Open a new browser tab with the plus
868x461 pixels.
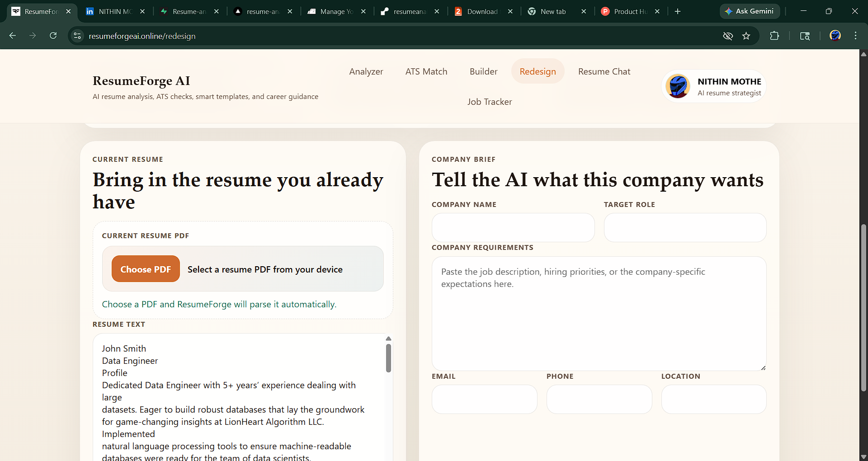(677, 11)
